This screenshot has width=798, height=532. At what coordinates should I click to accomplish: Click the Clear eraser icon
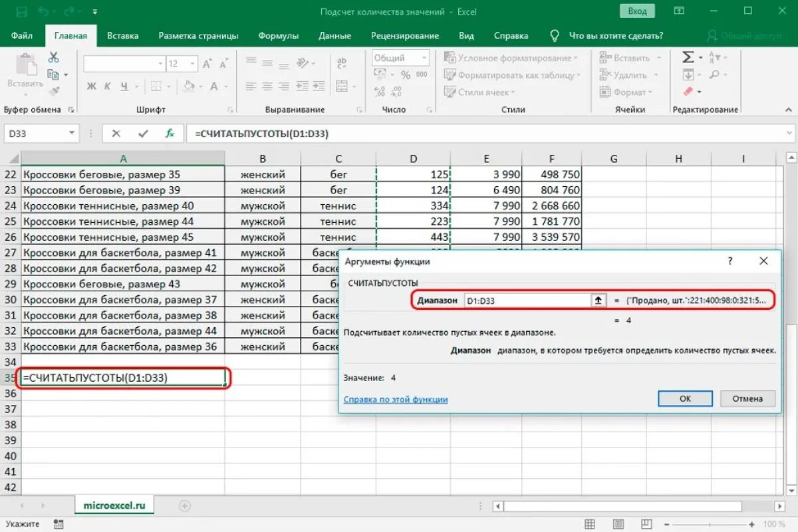pyautogui.click(x=688, y=92)
